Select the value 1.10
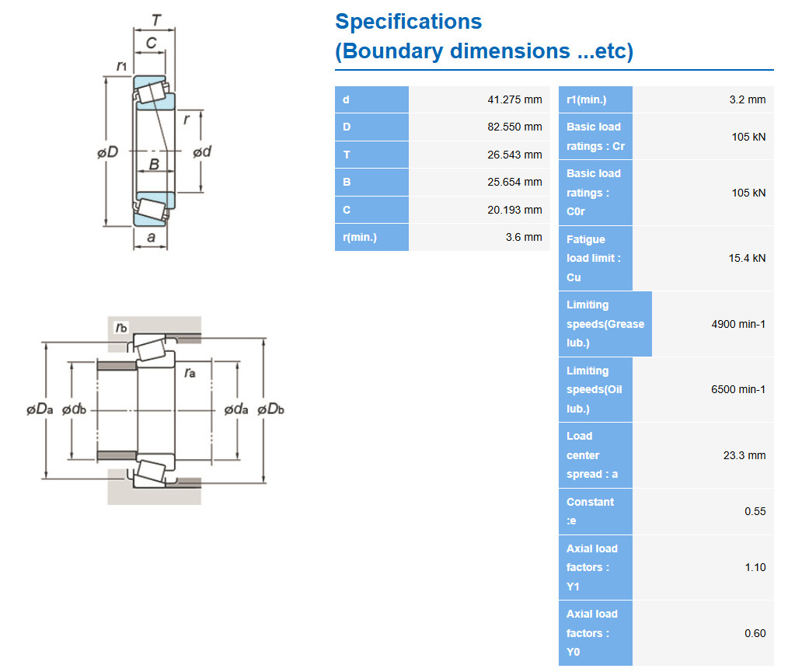The image size is (788, 672). 755,567
